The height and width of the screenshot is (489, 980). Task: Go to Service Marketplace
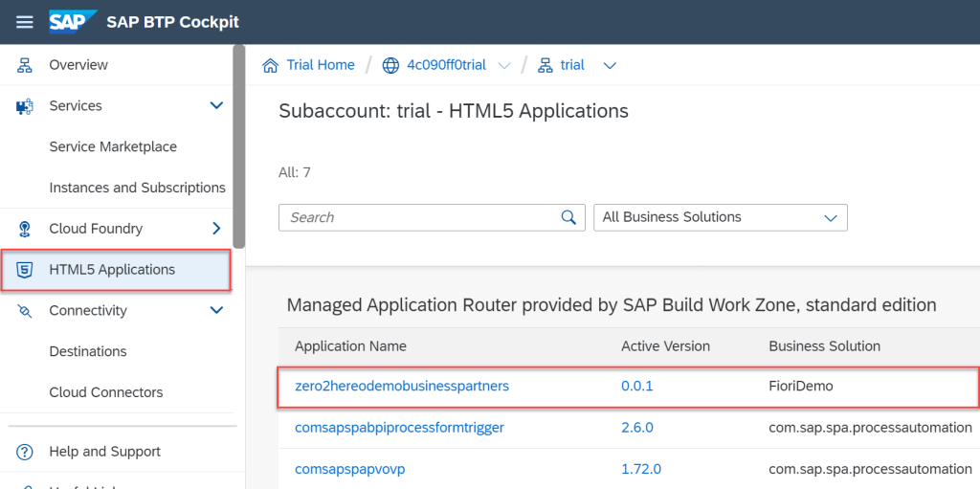(113, 147)
